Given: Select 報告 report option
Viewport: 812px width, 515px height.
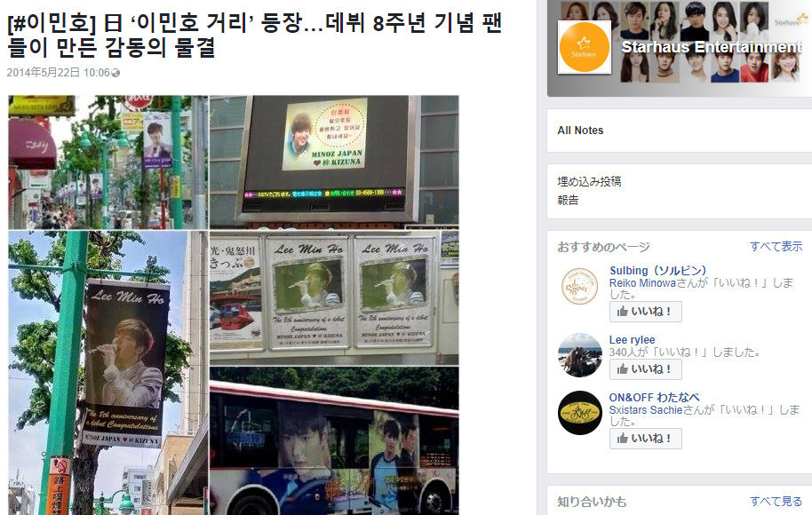Looking at the screenshot, I should [568, 201].
